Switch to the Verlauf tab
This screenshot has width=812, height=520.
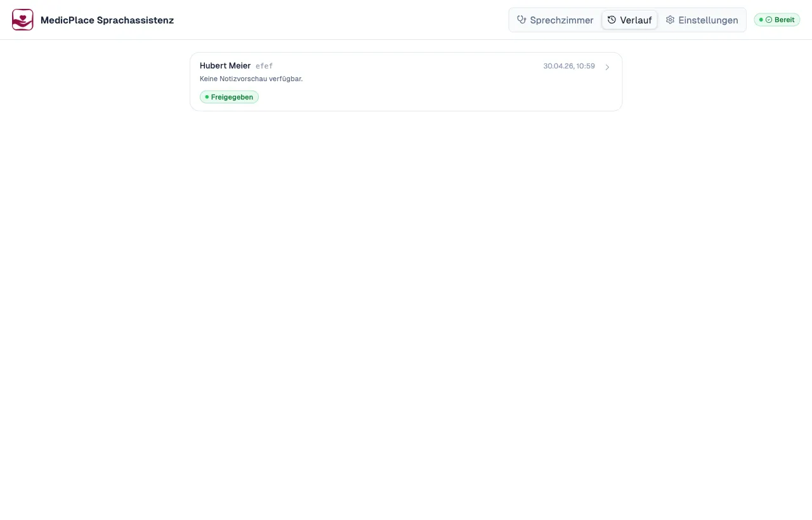point(629,20)
